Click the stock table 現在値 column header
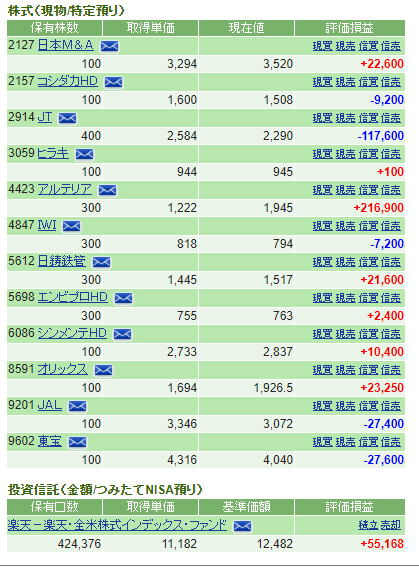 pos(247,28)
